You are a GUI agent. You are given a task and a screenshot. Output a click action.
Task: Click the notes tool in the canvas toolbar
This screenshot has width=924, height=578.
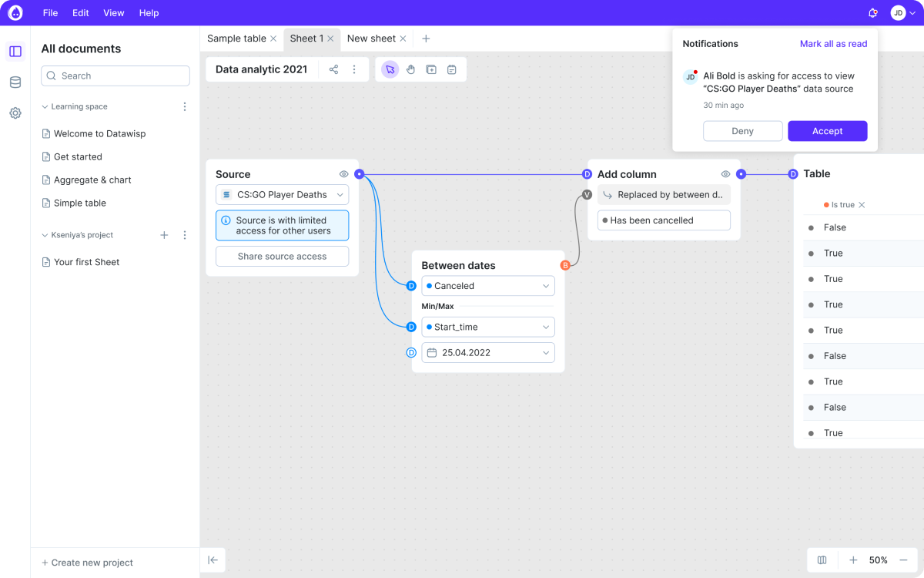click(x=452, y=69)
